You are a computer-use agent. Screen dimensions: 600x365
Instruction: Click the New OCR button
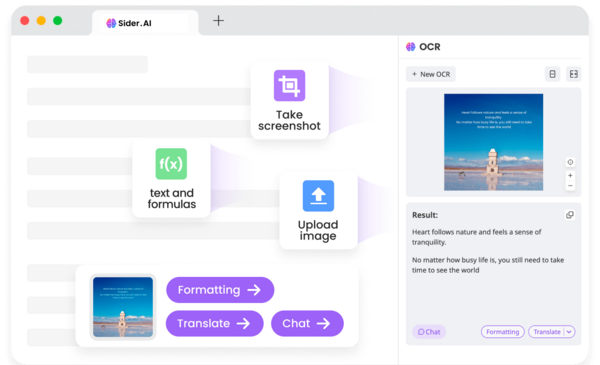coord(431,74)
